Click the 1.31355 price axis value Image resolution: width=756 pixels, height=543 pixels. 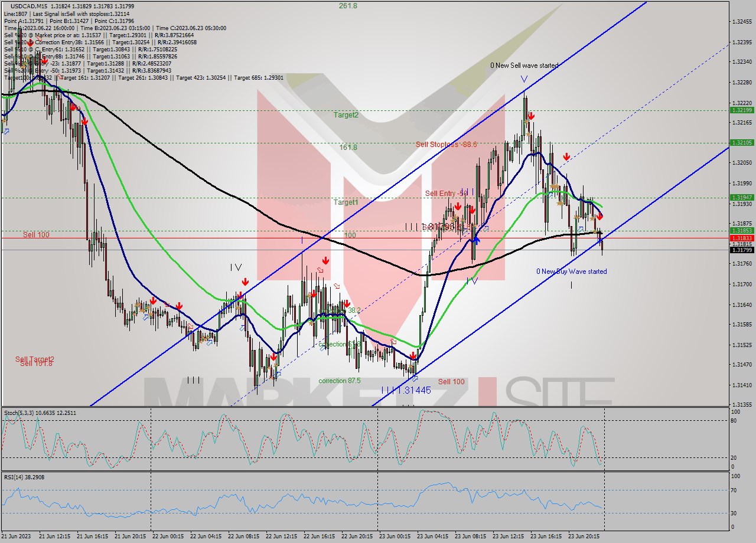(741, 405)
